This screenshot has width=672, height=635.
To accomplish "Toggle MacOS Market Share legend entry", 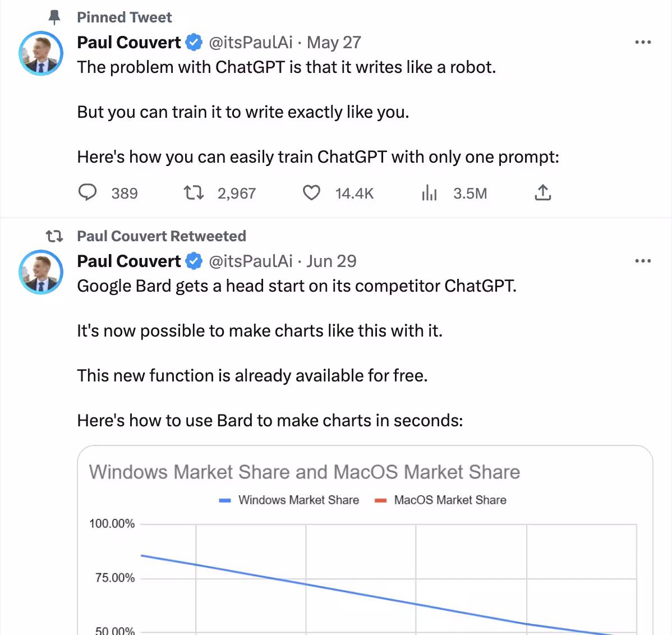I will point(441,500).
